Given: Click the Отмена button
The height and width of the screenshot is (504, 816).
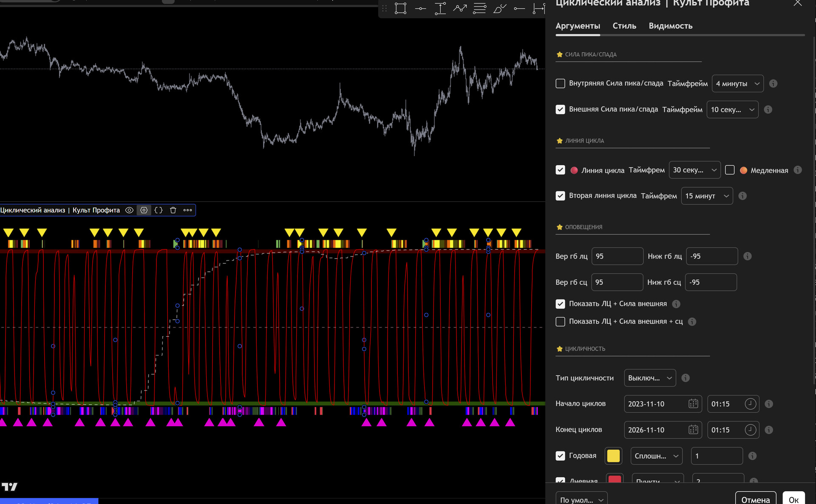Looking at the screenshot, I should (x=755, y=500).
